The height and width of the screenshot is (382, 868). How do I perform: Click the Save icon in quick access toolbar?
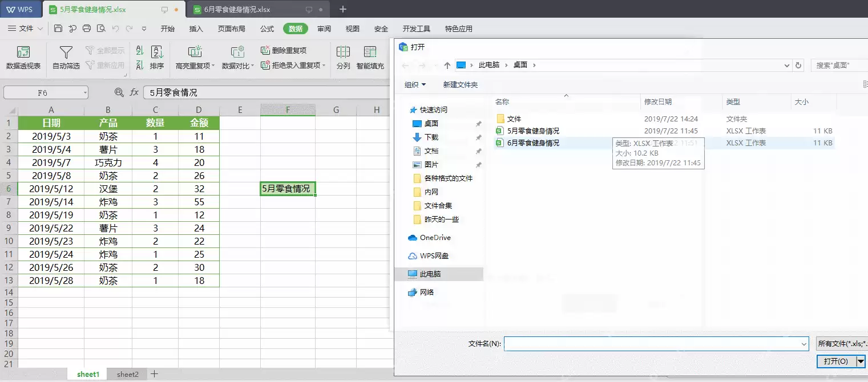[58, 29]
